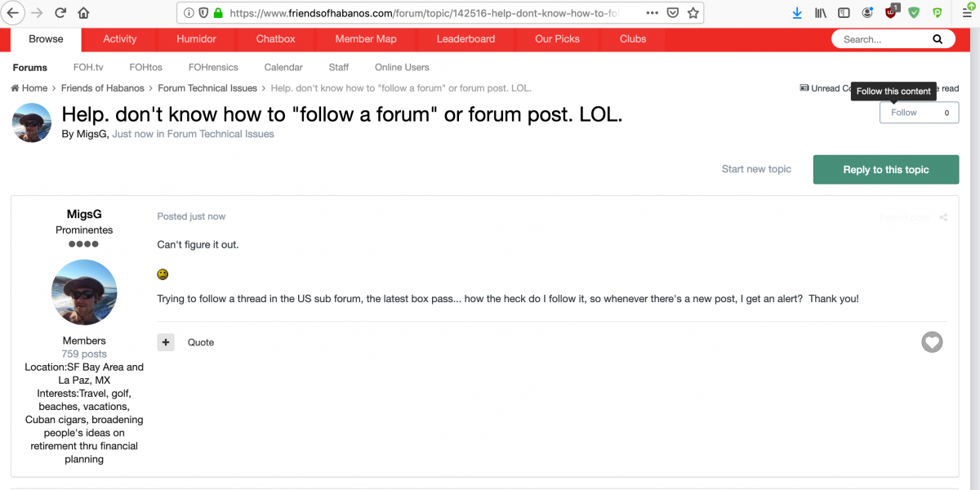Open the Browse tab
This screenshot has height=490, width=980.
coord(46,39)
